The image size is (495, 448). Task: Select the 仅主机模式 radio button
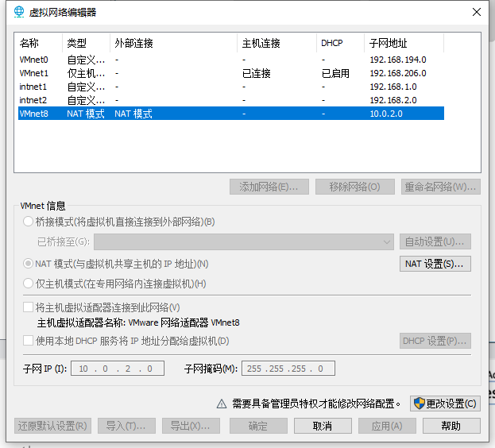point(28,284)
